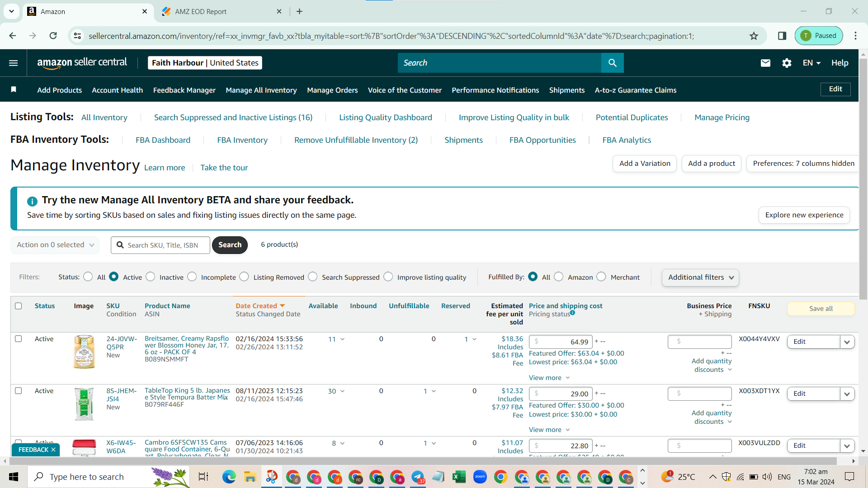Tick the select-all header checkbox
This screenshot has width=868, height=488.
tap(18, 306)
